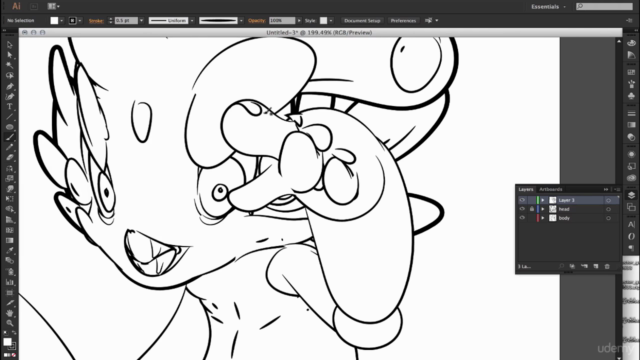Click Delete Selection trash in Layers panel
This screenshot has height=360, width=640.
click(x=607, y=266)
